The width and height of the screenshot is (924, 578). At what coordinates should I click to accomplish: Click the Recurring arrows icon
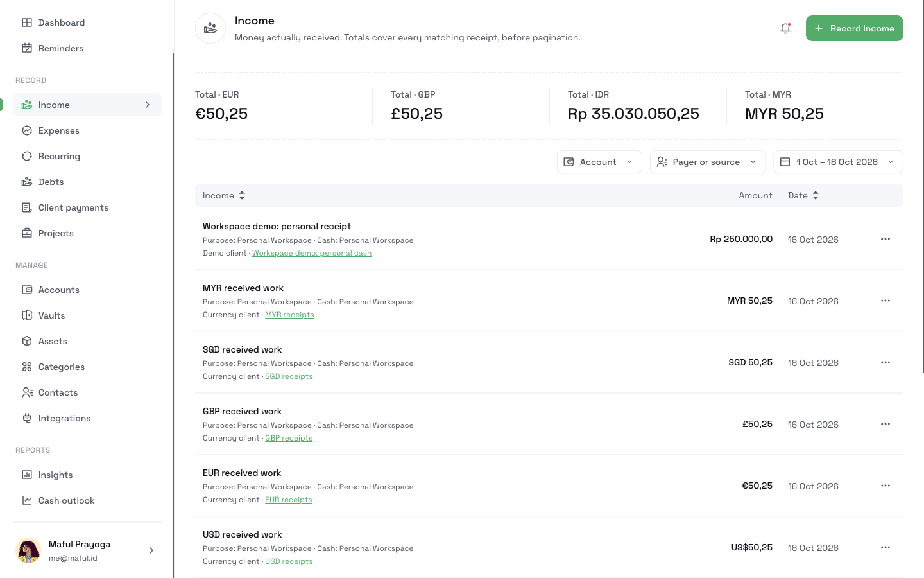pos(27,156)
